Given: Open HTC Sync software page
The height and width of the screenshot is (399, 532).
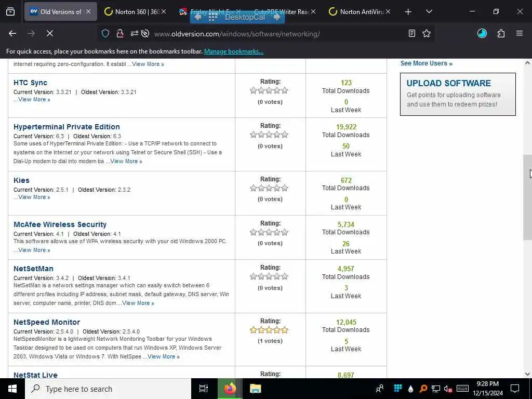Looking at the screenshot, I should coord(30,83).
